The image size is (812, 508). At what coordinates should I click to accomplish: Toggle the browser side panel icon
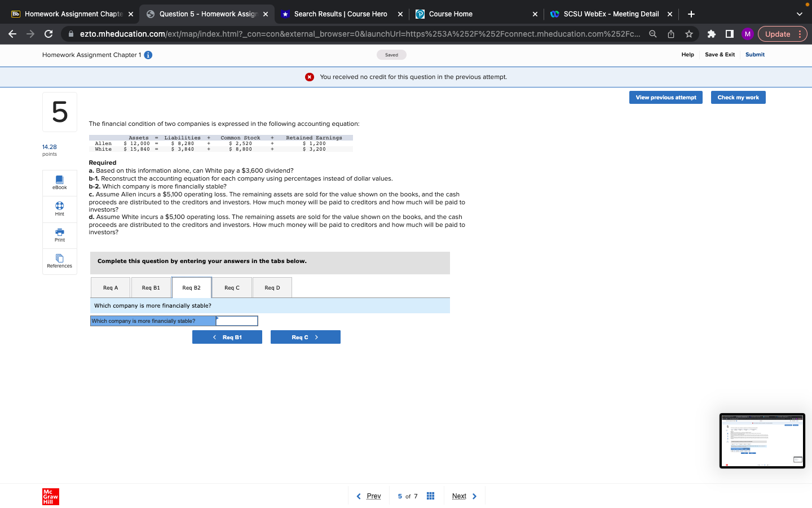(x=730, y=34)
